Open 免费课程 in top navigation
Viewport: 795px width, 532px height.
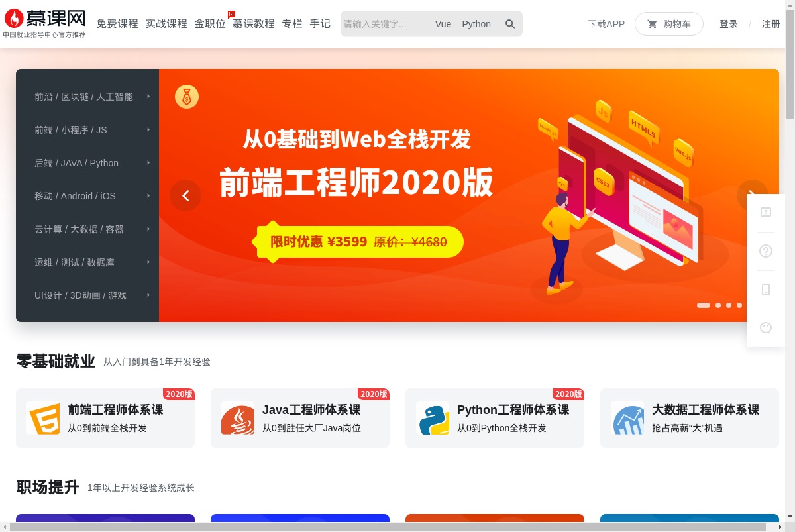(x=117, y=24)
